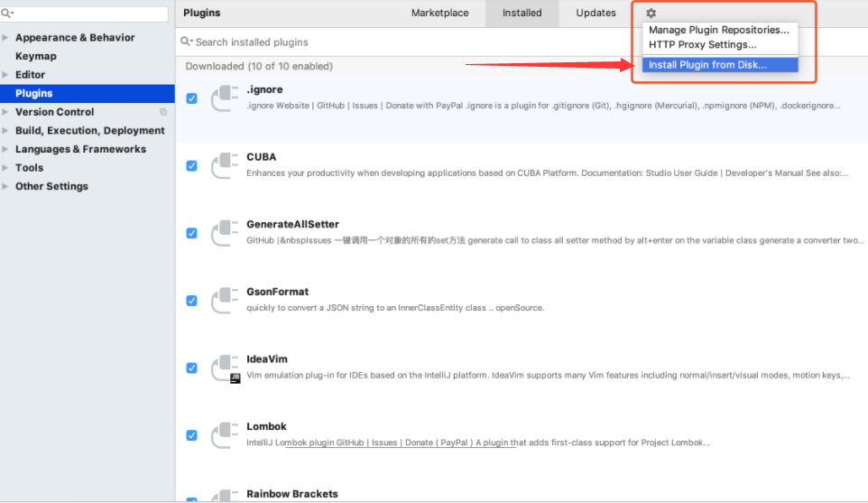Select Keymap in settings sidebar
This screenshot has height=503, width=868.
click(35, 56)
